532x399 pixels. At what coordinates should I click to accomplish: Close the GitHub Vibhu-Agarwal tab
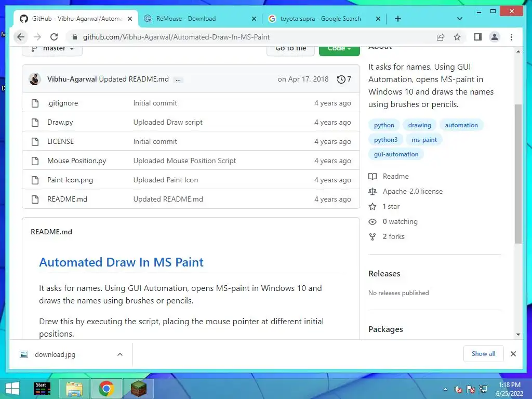pos(130,19)
